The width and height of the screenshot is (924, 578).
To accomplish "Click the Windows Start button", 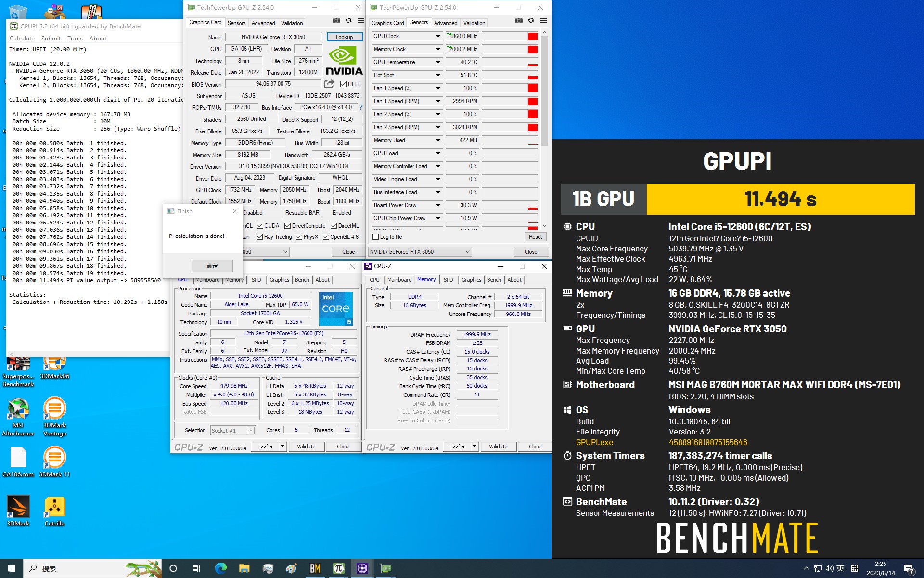I will click(x=12, y=568).
